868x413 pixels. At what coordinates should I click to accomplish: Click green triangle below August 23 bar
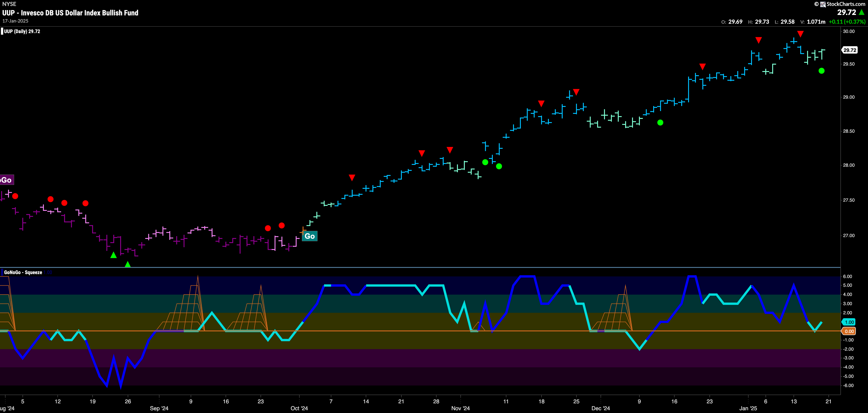point(113,255)
